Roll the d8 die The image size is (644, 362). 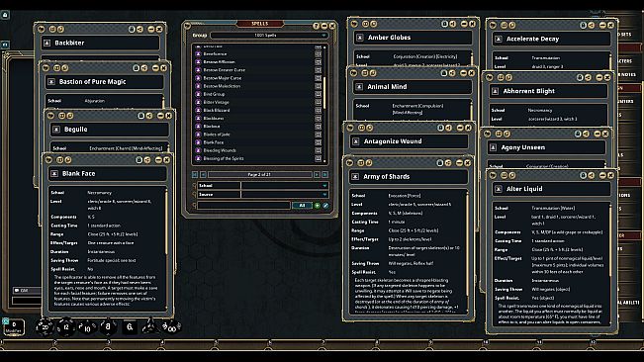click(108, 327)
